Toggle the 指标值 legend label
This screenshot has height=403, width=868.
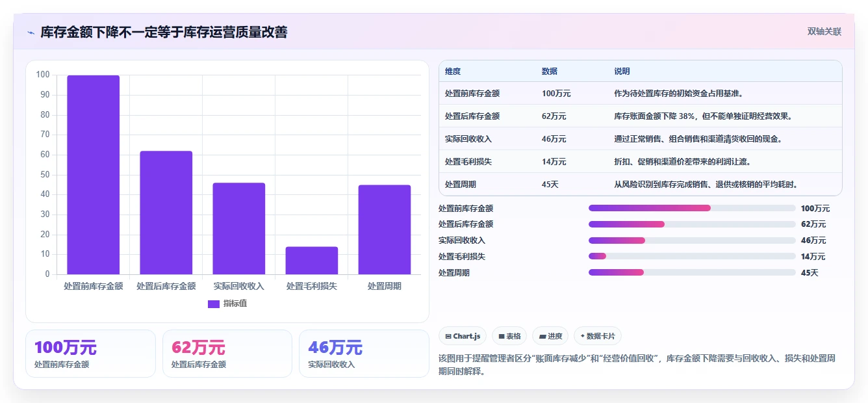[235, 304]
